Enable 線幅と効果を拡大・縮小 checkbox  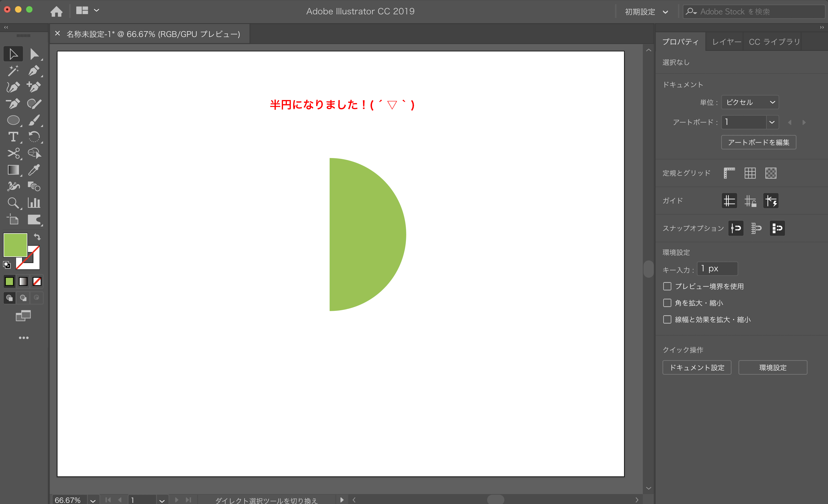tap(666, 319)
